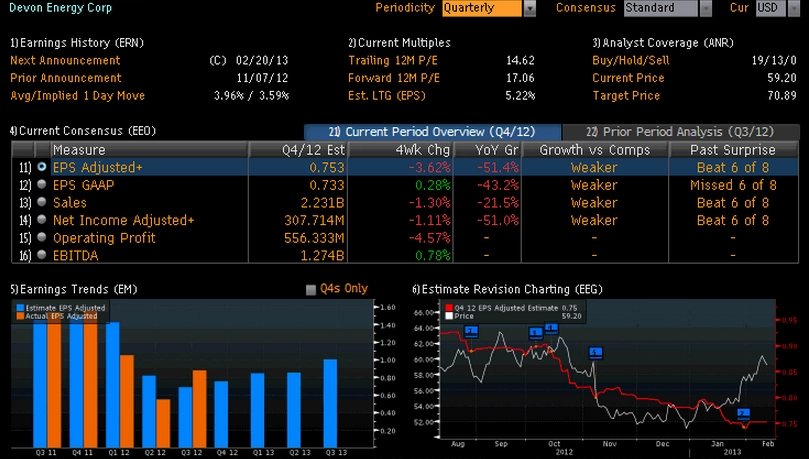Click the Est. LTG (EPS) value 5.22%

[520, 95]
